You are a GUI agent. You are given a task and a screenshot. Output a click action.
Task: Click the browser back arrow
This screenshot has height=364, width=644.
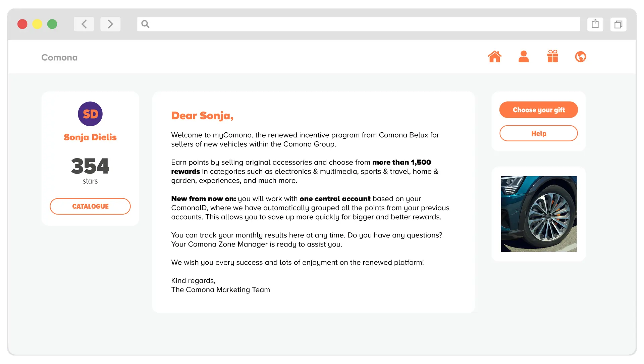(84, 24)
